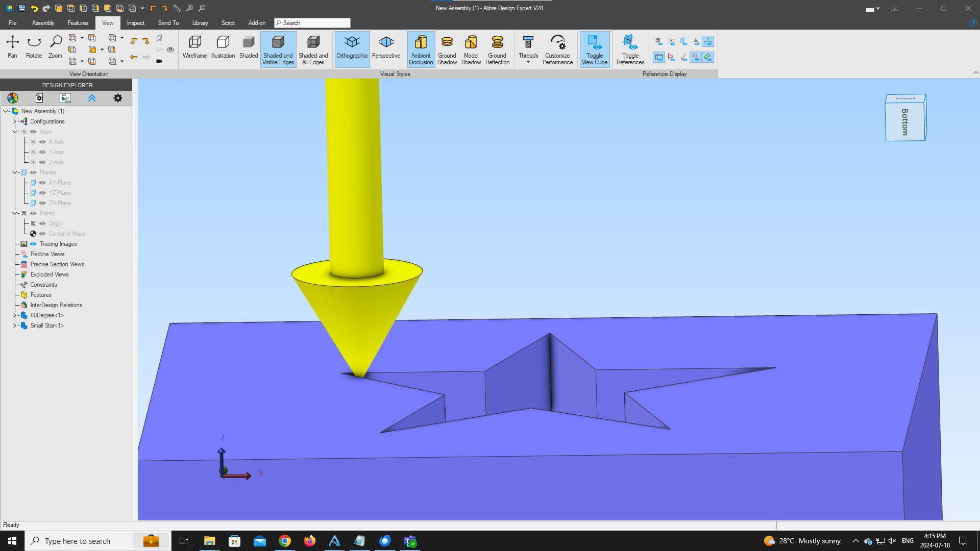Image resolution: width=980 pixels, height=551 pixels.
Task: Enable Model Shadow rendering
Action: click(x=471, y=49)
